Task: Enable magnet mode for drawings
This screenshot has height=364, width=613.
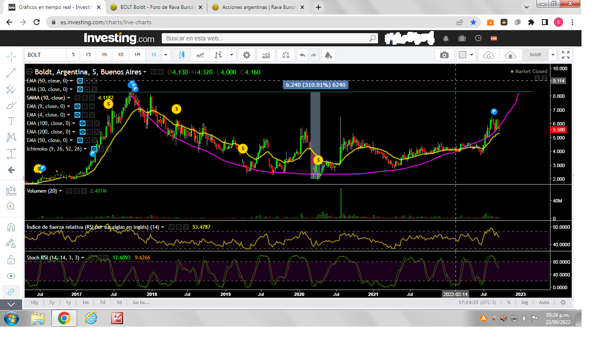Action: (11, 227)
